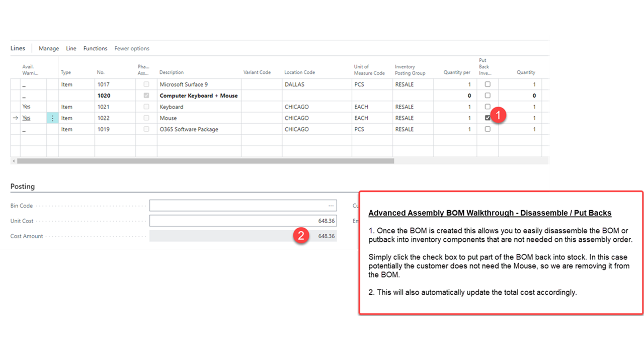
Task: Select the Lines section header
Action: tap(18, 48)
